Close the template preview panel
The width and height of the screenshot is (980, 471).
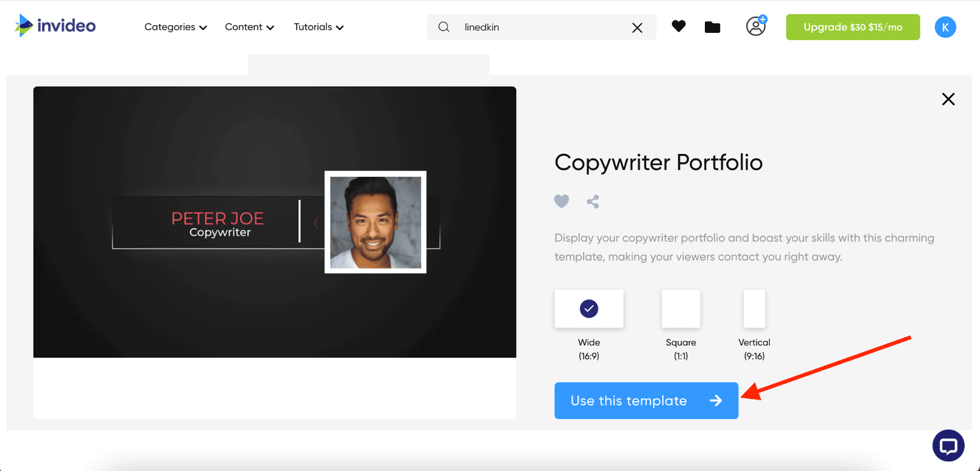[948, 99]
